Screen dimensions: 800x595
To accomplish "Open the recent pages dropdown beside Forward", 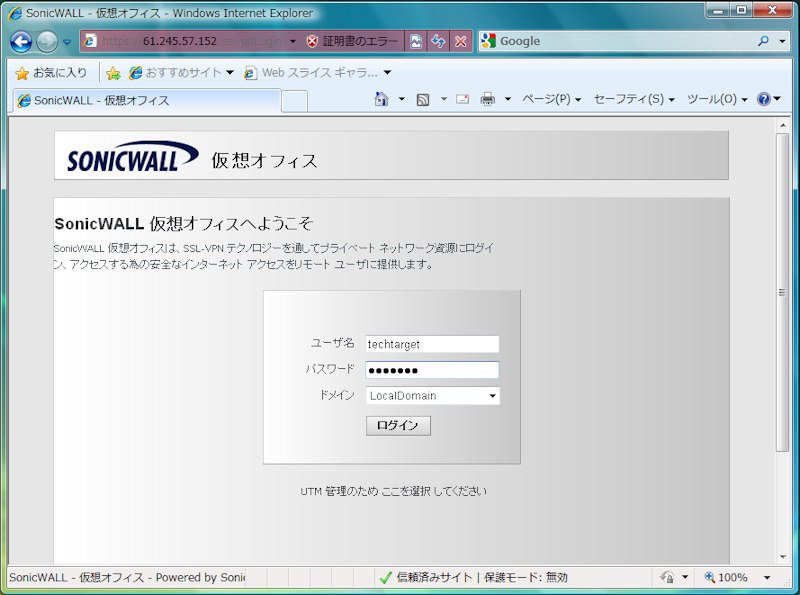I will (67, 42).
